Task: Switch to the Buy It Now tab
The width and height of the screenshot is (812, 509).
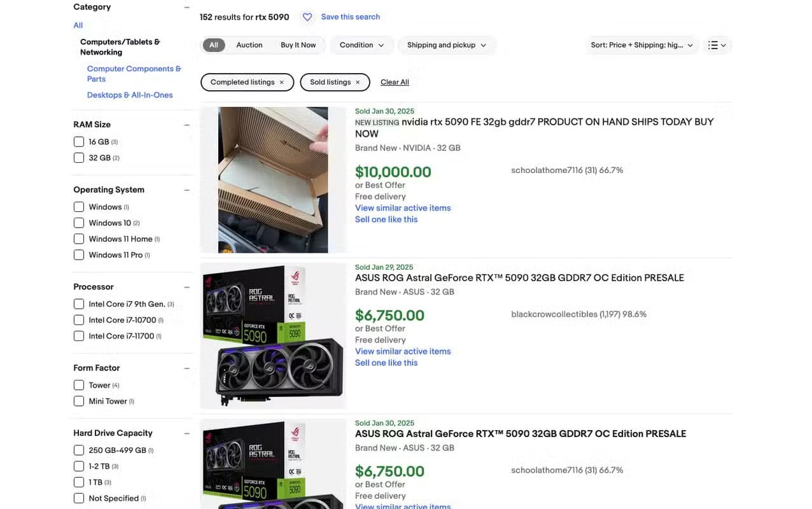Action: (x=297, y=45)
